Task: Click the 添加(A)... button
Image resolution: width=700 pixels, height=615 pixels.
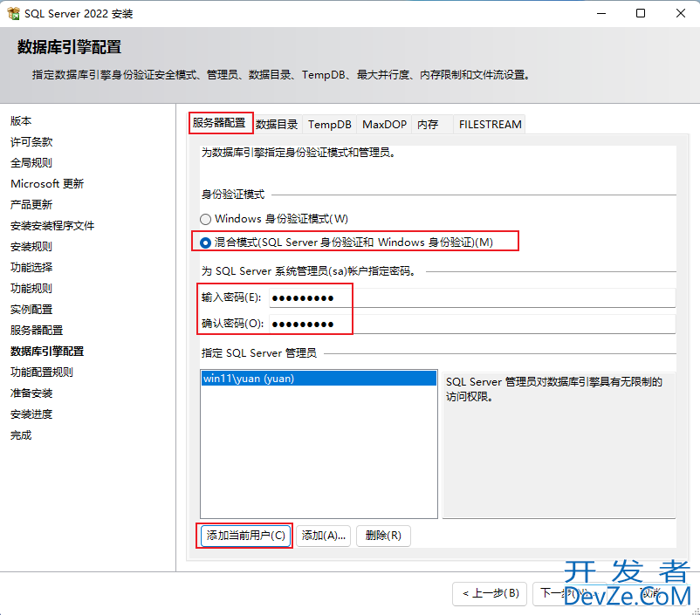Action: [x=323, y=535]
